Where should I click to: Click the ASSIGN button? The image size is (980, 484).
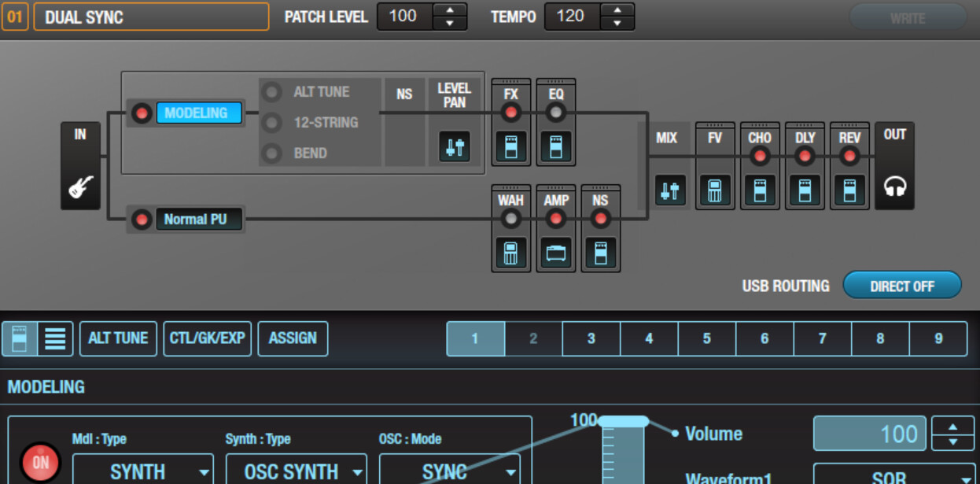[293, 338]
